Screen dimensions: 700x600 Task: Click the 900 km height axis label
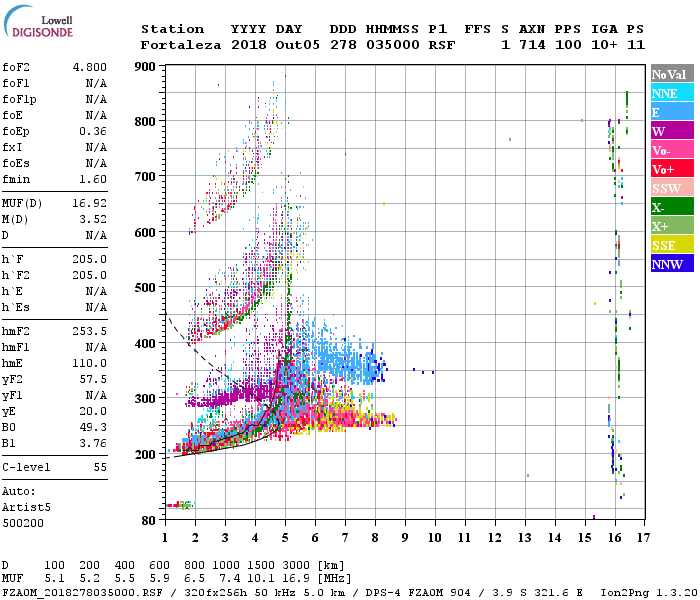[145, 67]
